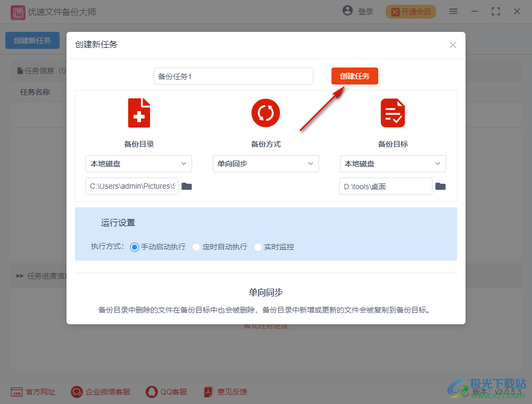
Task: Click the 备份方式 sync circle icon
Action: (265, 113)
